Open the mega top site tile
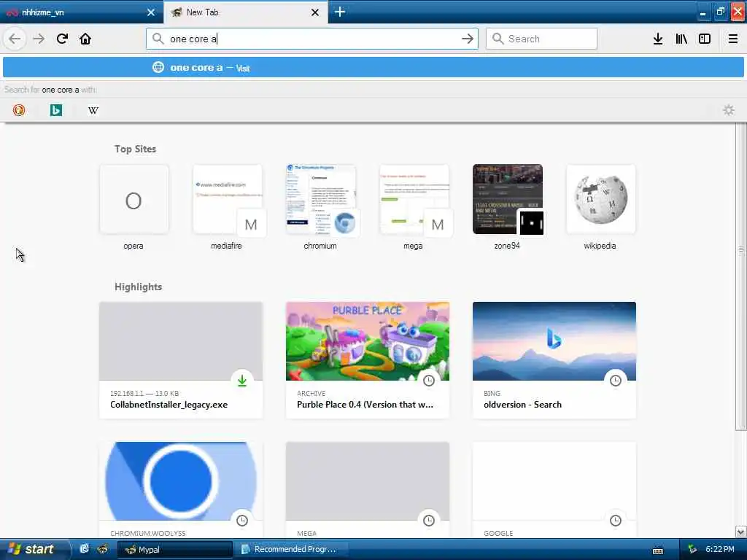Viewport: 747px width, 560px height. (414, 208)
